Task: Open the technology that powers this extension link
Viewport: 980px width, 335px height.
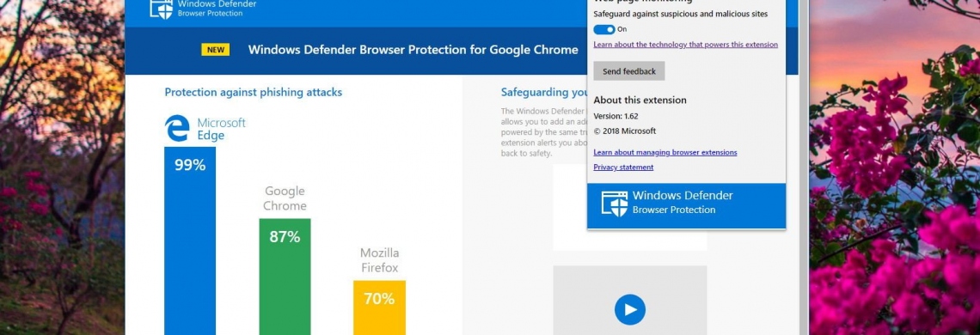Action: [686, 45]
